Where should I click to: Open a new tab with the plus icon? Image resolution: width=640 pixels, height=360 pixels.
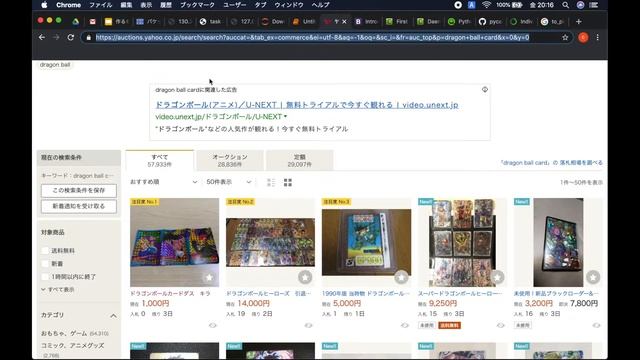coord(578,22)
